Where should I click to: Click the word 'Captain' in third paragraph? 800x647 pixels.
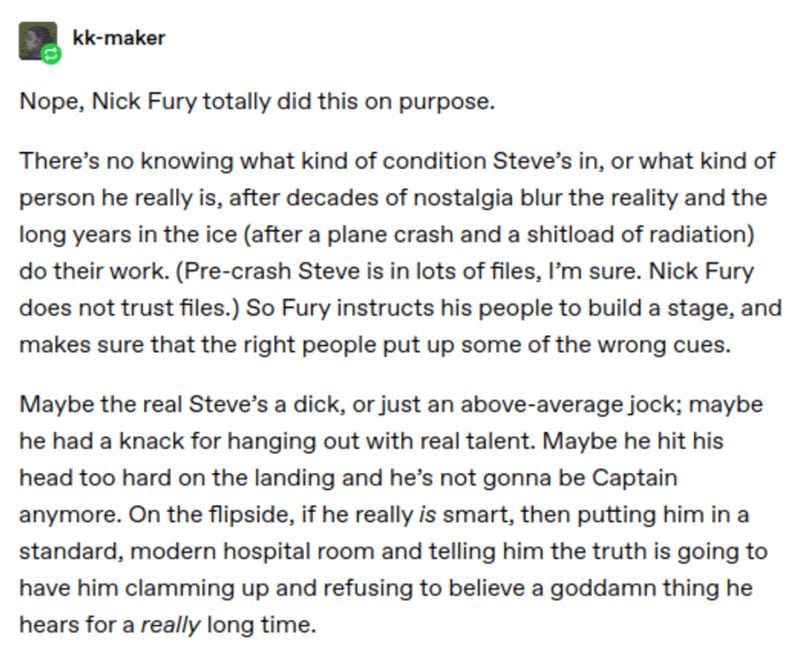click(x=635, y=478)
